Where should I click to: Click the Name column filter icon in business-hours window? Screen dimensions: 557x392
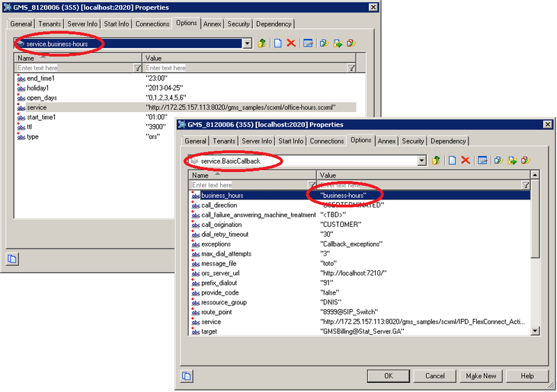tap(136, 68)
